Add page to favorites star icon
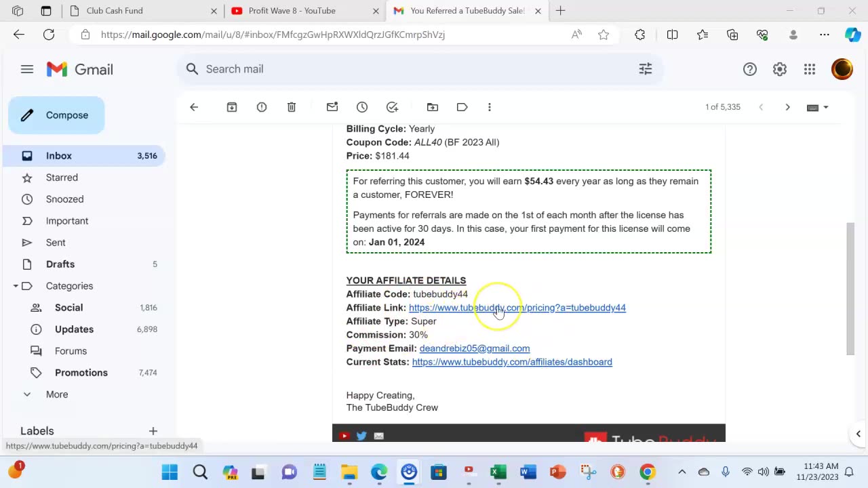 tap(604, 35)
